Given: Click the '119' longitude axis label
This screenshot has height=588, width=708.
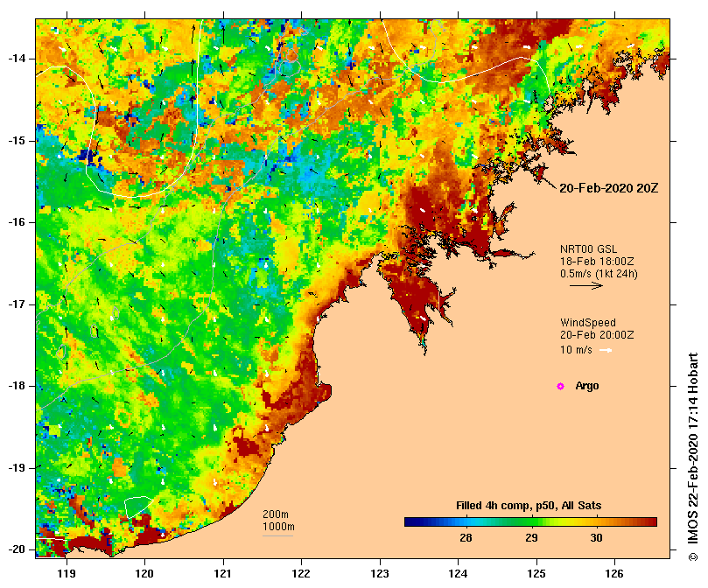Looking at the screenshot, I should point(67,573).
